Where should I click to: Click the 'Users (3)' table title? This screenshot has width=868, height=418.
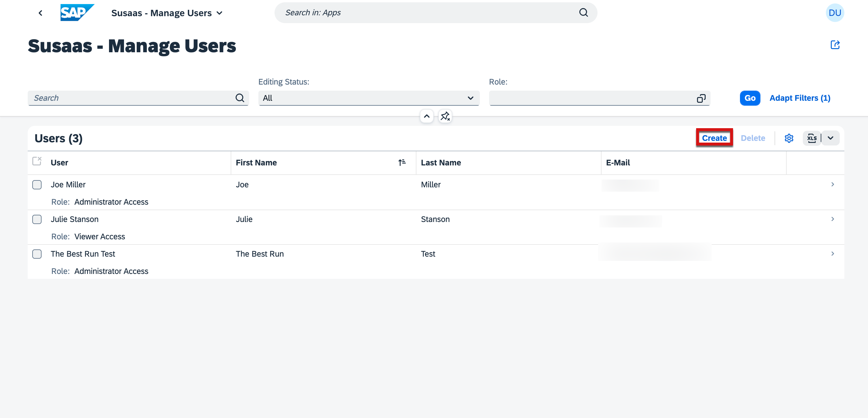[58, 138]
